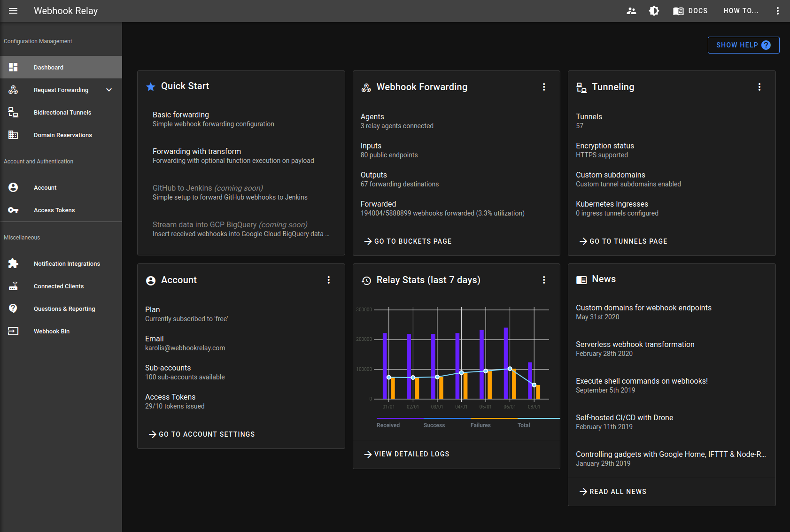Select the tallest purple bar in Relay Stats
Screen dimensions: 790x532
(x=505, y=362)
